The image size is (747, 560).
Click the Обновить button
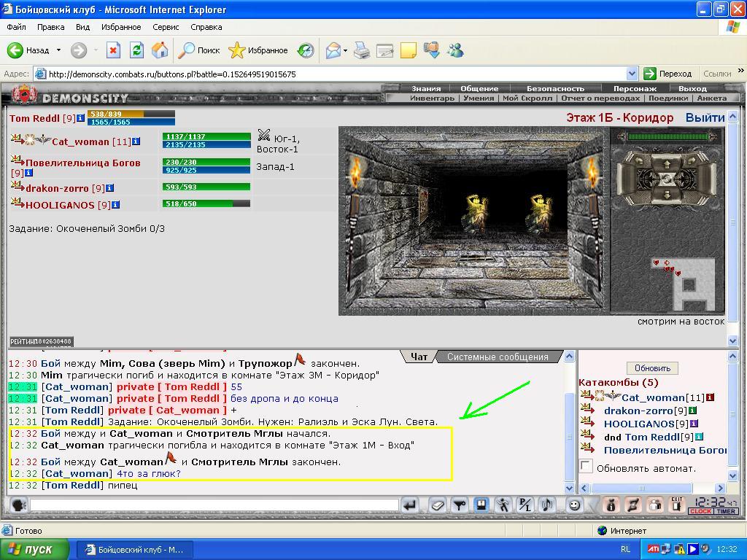pos(653,368)
